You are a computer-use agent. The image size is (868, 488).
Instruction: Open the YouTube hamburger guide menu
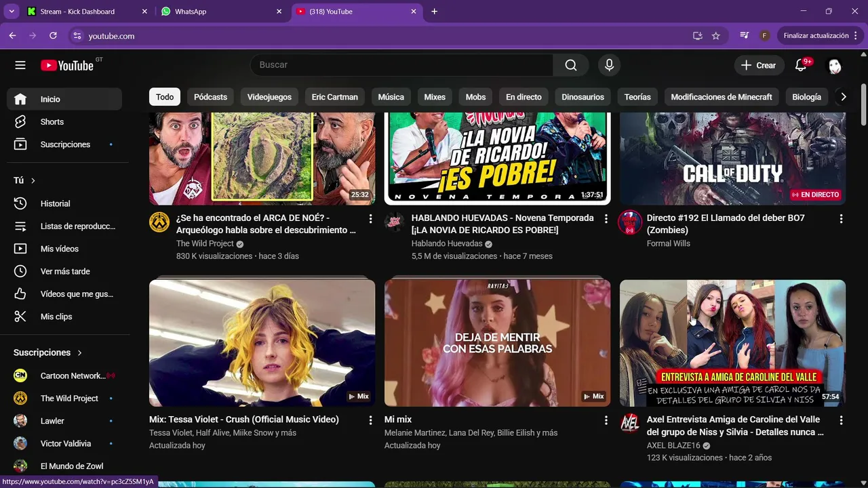click(20, 65)
